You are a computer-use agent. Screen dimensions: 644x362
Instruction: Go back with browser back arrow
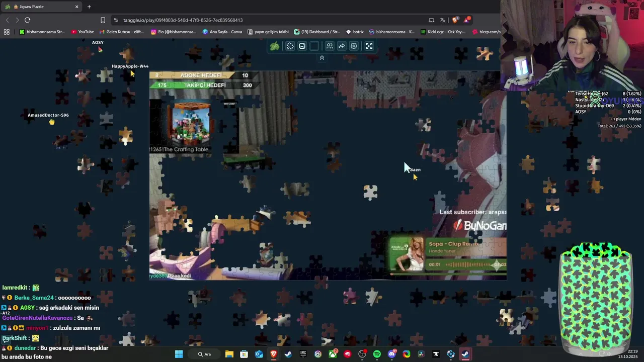coord(7,20)
